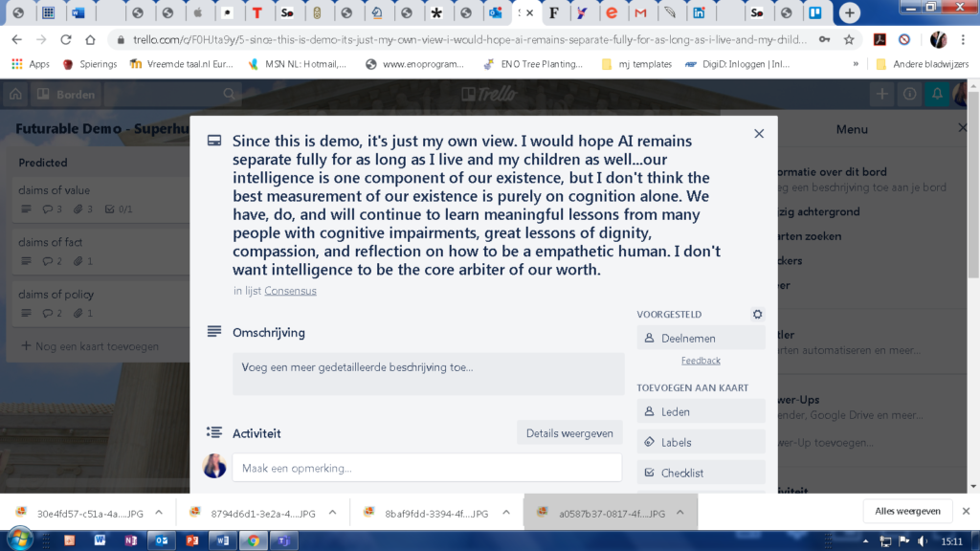Close the card detail dialog
This screenshot has width=980, height=551.
[759, 134]
